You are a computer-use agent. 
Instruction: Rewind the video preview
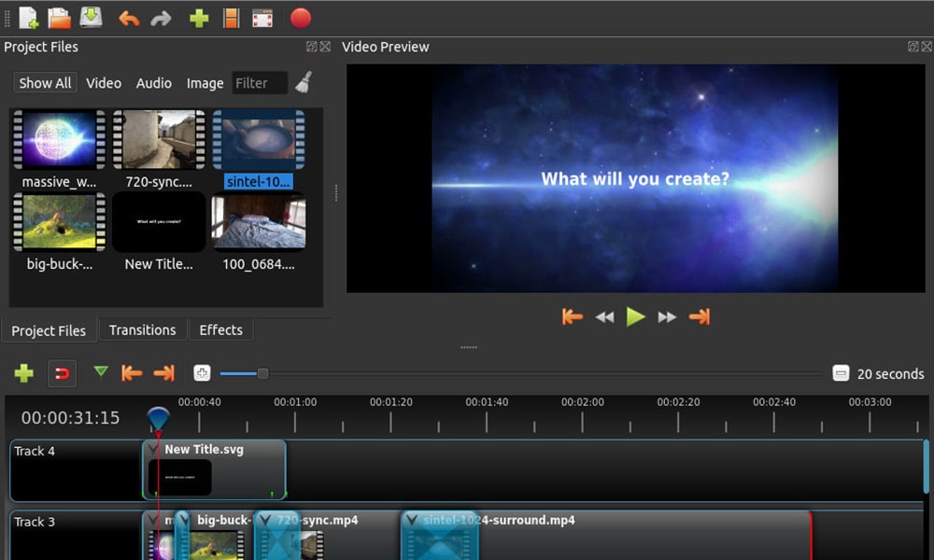pyautogui.click(x=604, y=317)
